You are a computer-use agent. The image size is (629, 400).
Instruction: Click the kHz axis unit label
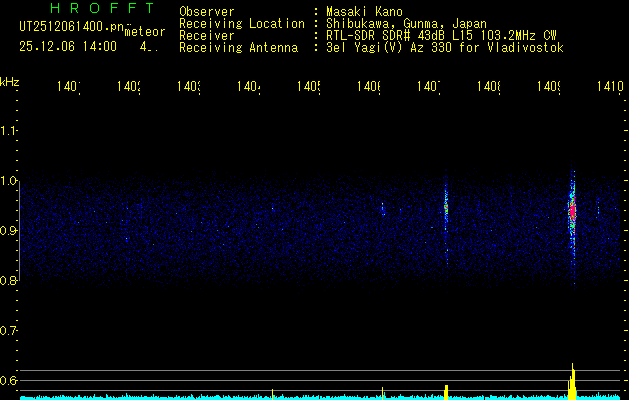click(10, 80)
